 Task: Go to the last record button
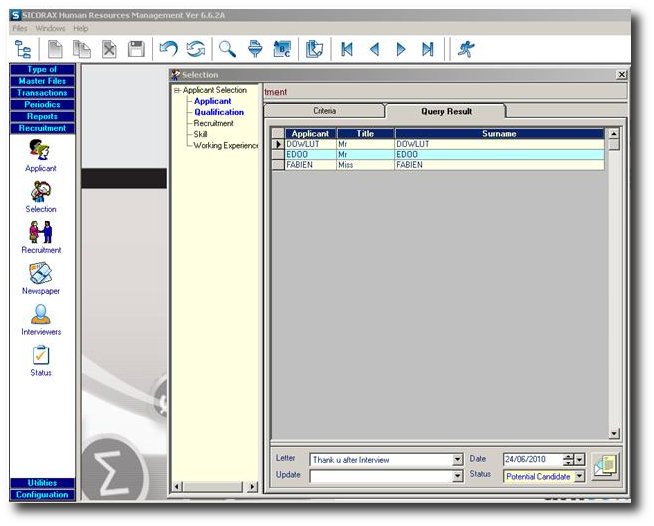point(428,49)
